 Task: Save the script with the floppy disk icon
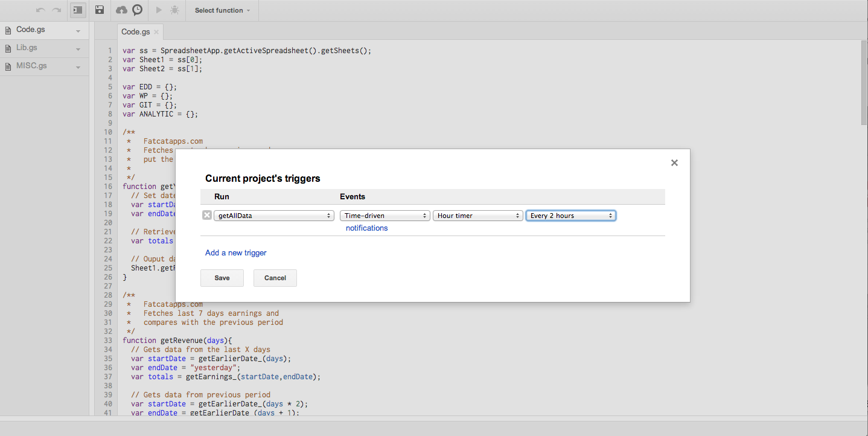coord(100,10)
